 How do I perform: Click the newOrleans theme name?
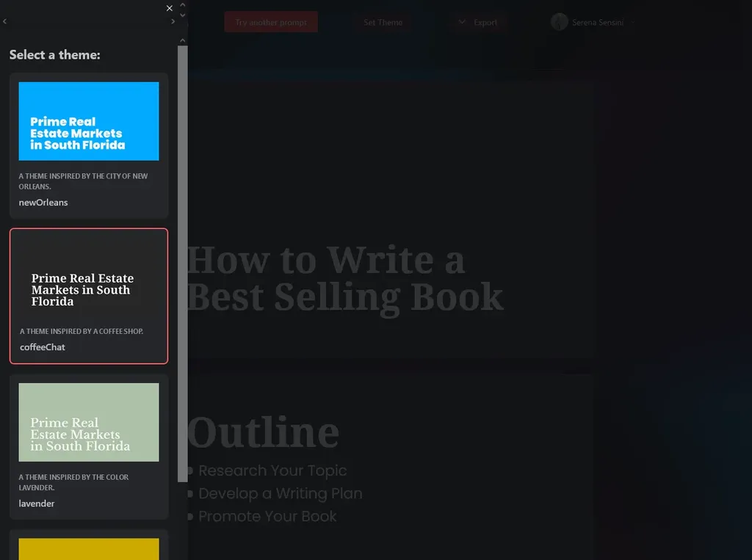coord(43,203)
